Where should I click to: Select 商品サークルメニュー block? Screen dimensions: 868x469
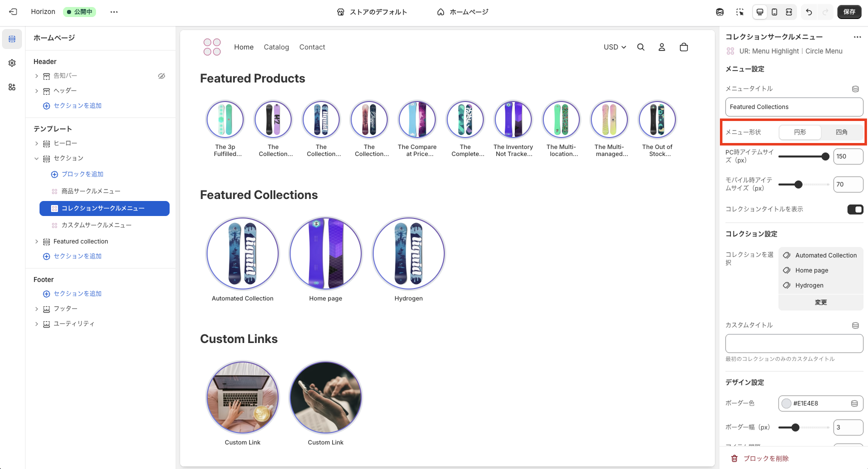tap(91, 191)
